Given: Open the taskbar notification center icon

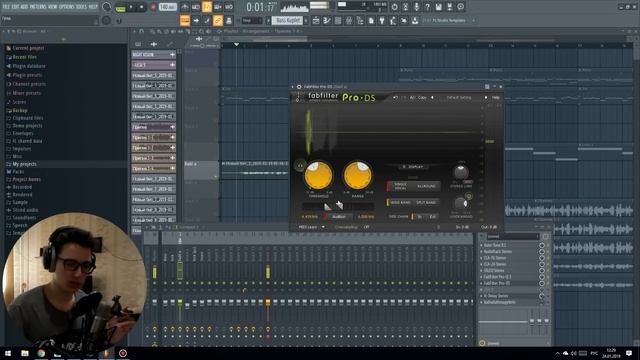Looking at the screenshot, I should click(x=629, y=353).
